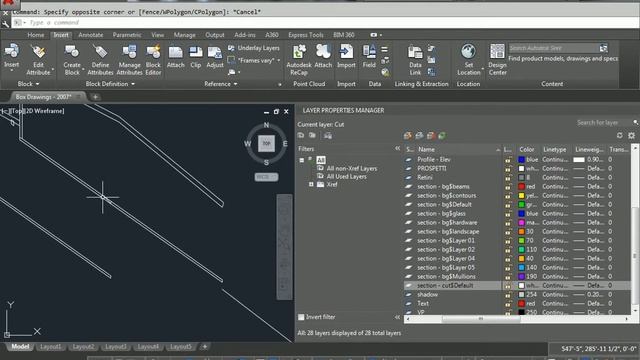Change the magenta swatch of bg$hardware layer
640x360 pixels.
(521, 222)
